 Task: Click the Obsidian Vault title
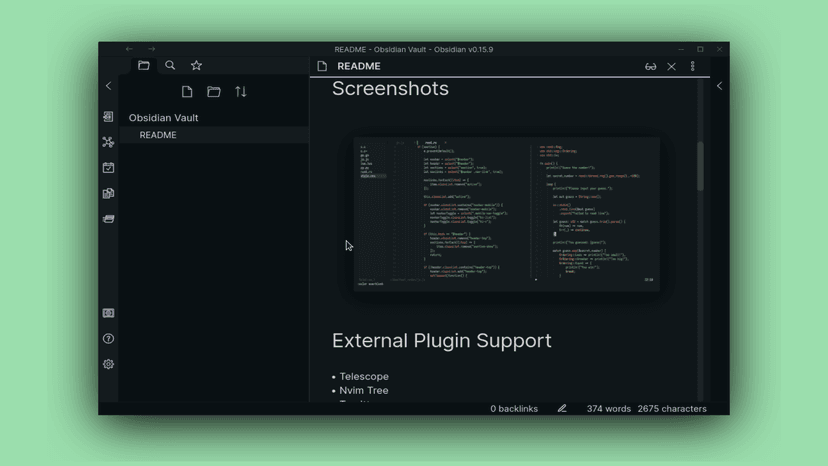coord(164,118)
